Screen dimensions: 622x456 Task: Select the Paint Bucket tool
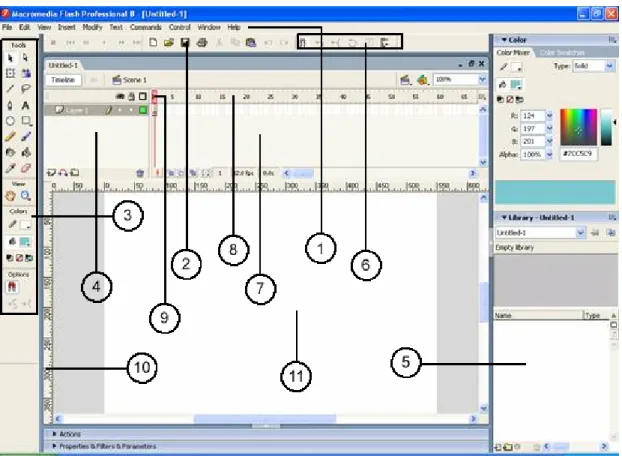26,152
